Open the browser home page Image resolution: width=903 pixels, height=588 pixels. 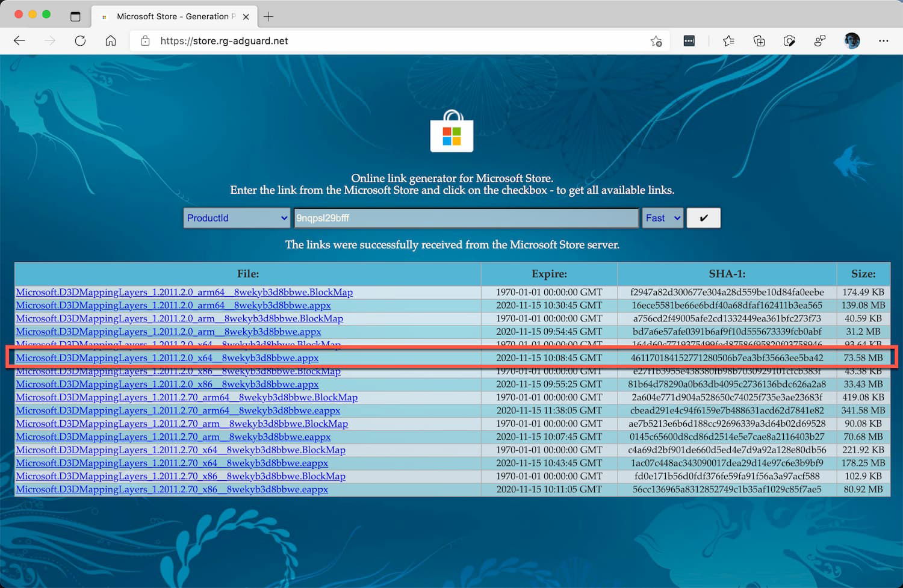point(111,41)
